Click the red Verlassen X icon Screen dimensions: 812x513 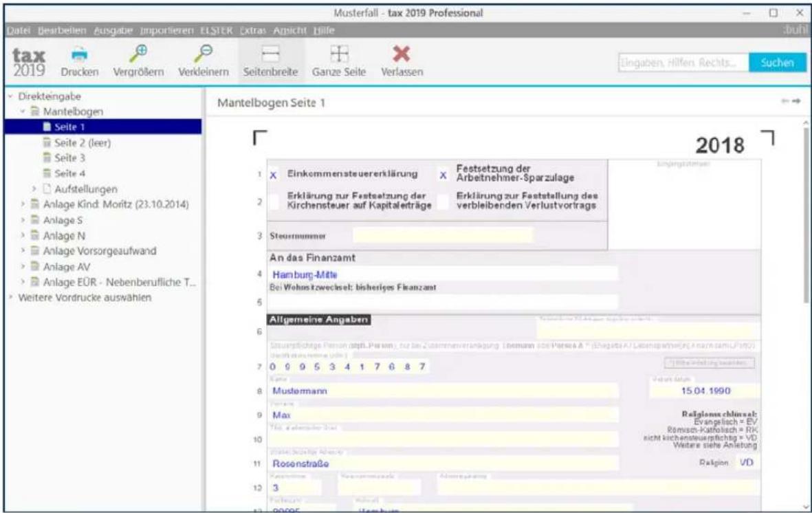click(402, 54)
